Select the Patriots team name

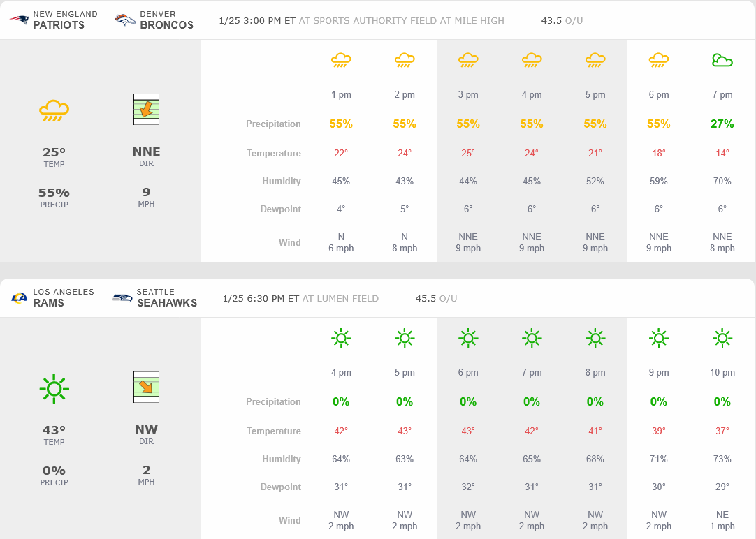59,24
